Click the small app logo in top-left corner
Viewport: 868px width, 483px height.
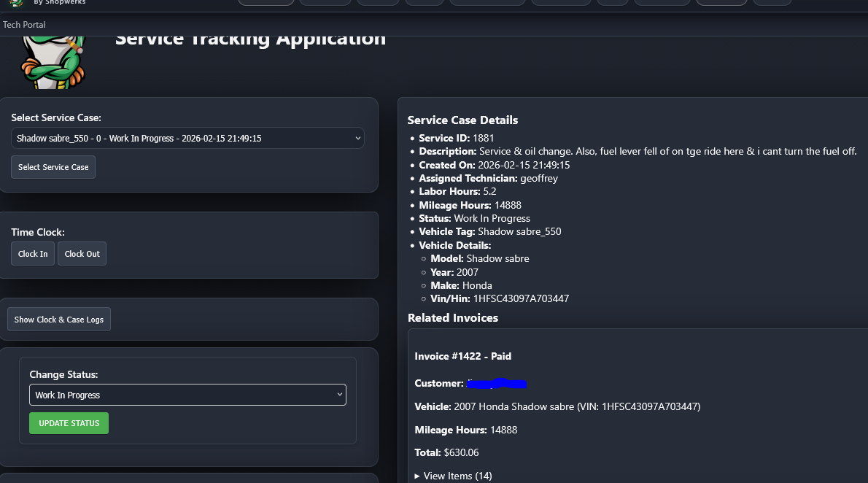[x=16, y=4]
